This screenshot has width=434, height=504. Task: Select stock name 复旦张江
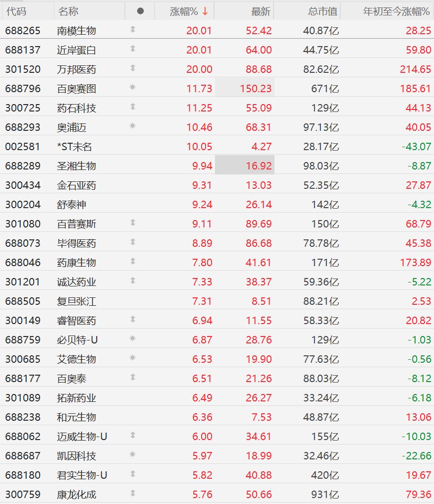(x=76, y=301)
